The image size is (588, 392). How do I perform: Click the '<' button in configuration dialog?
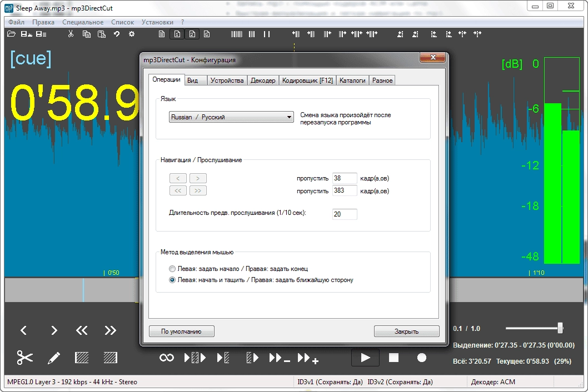[x=178, y=178]
